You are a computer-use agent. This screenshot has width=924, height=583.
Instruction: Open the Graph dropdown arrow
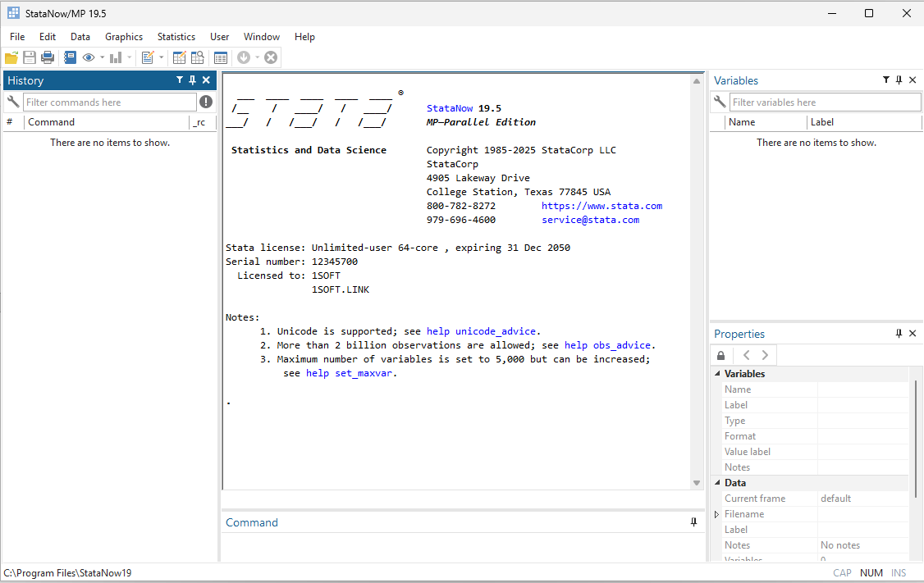point(129,57)
